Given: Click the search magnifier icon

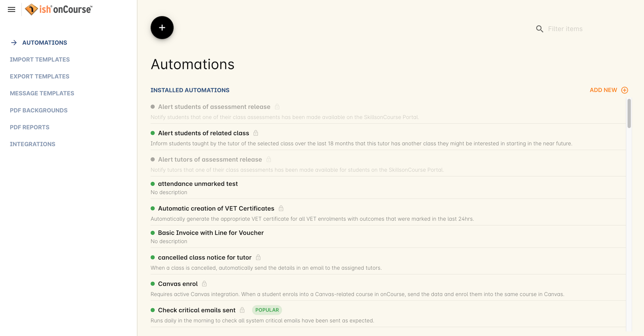Looking at the screenshot, I should point(539,29).
